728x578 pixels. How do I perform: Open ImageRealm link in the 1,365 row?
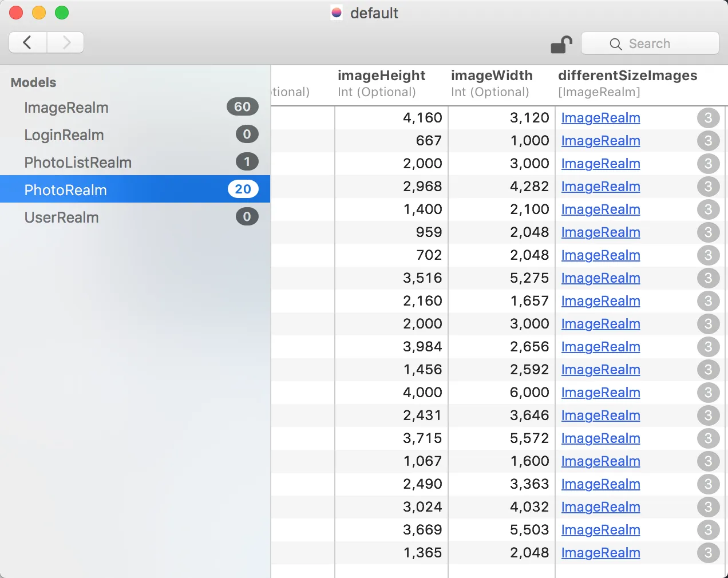click(x=600, y=553)
